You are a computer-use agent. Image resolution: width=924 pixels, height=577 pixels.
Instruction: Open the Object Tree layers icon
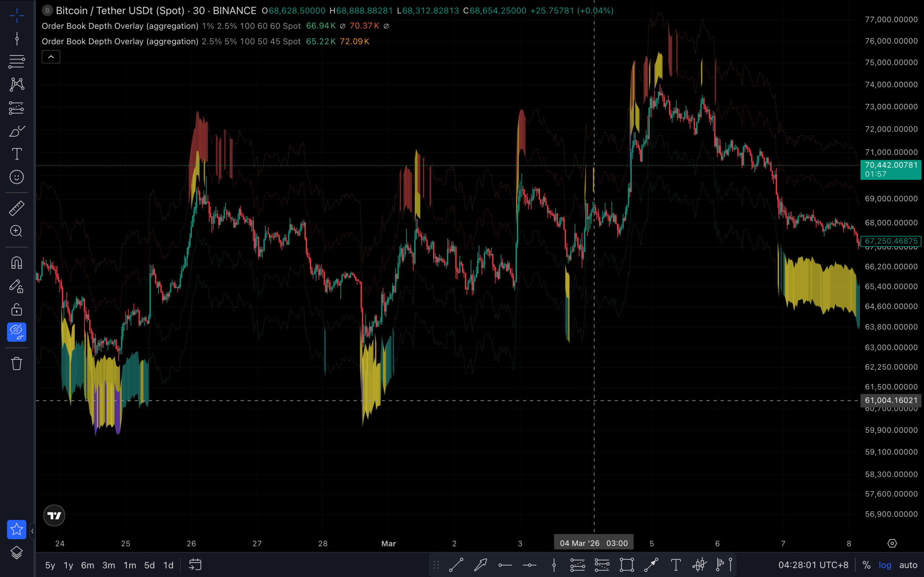(16, 552)
